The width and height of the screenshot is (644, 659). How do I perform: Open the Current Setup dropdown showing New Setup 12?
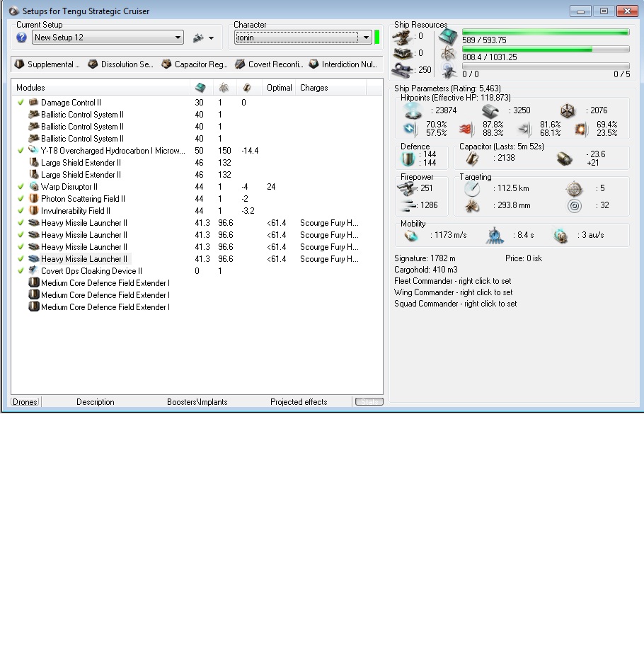coord(108,38)
